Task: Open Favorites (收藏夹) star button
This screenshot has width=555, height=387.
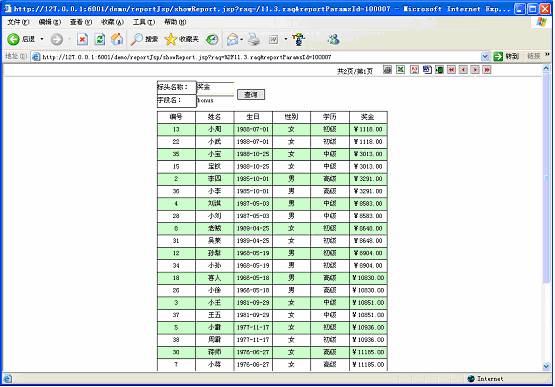Action: tap(182, 39)
